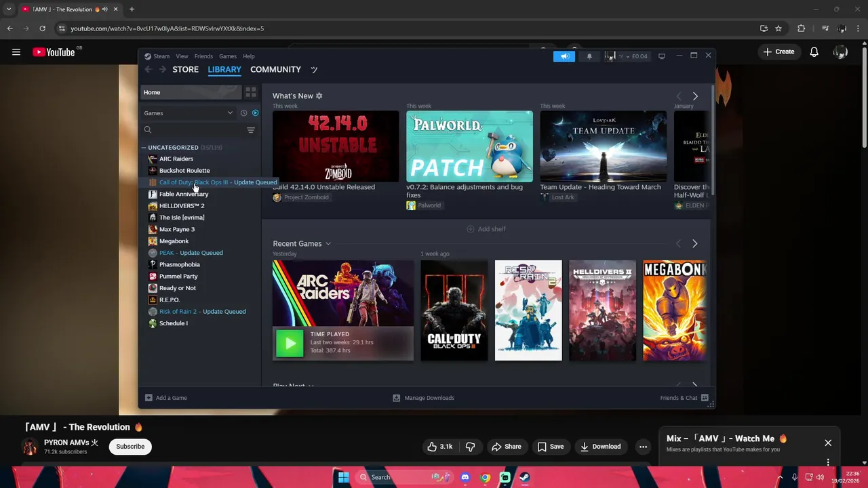Open the Help menu in Steam
Viewport: 868px width, 488px height.
pos(249,56)
